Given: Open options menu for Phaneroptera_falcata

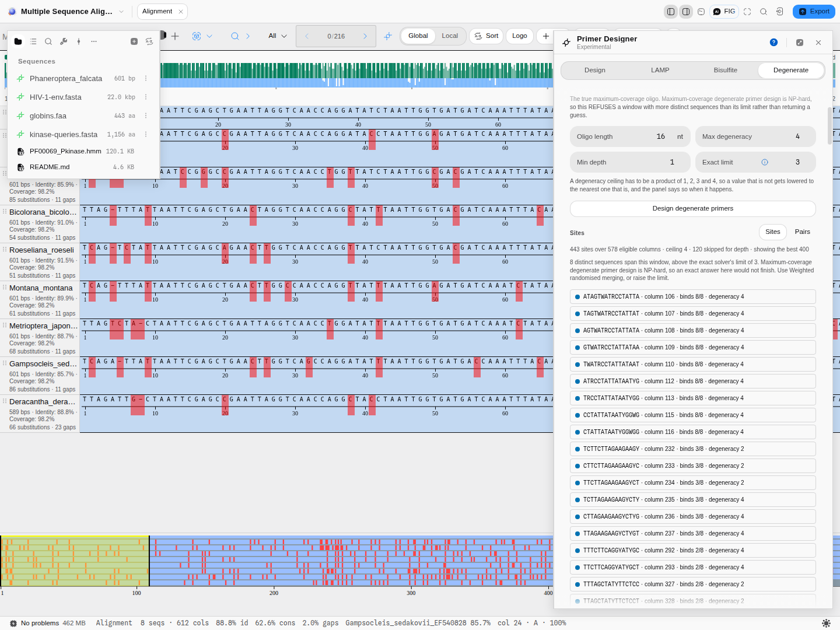Looking at the screenshot, I should coord(146,78).
